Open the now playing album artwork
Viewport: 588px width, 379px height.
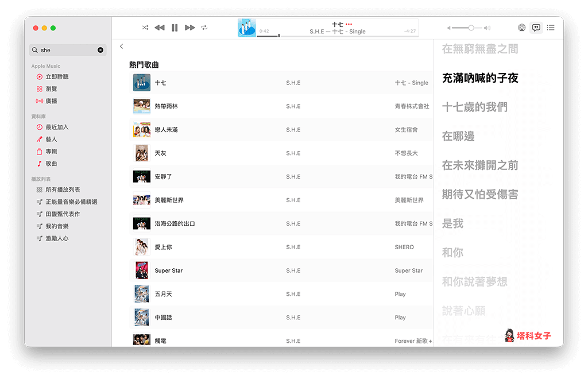(247, 28)
